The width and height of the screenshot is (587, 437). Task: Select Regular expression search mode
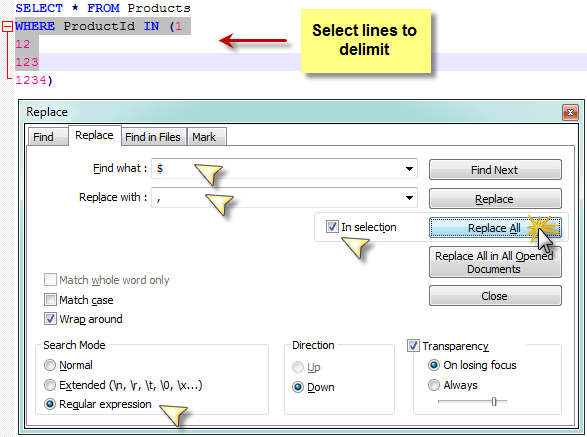(50, 404)
